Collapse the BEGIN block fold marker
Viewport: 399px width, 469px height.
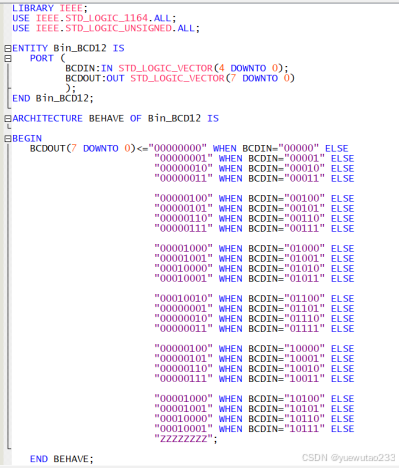click(8, 138)
